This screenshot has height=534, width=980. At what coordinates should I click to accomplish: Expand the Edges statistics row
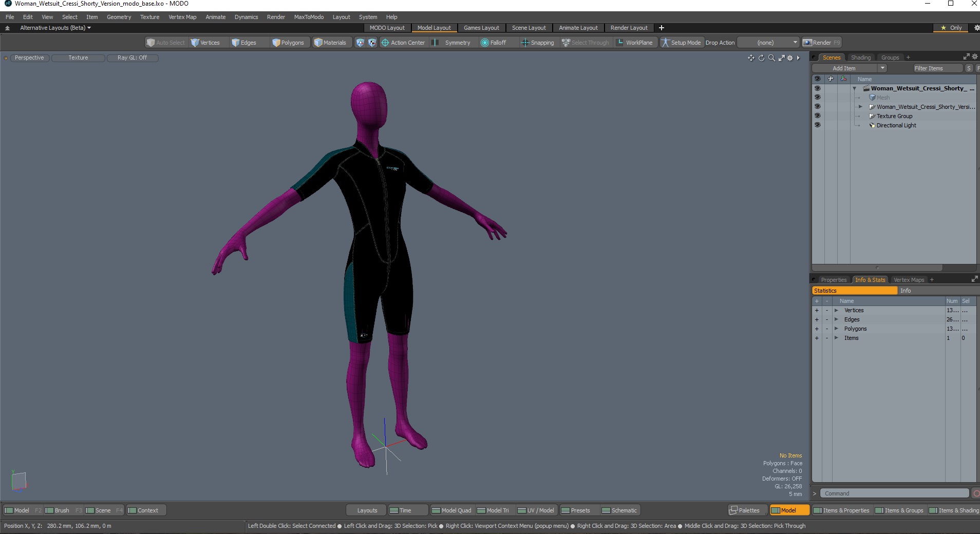pyautogui.click(x=836, y=319)
